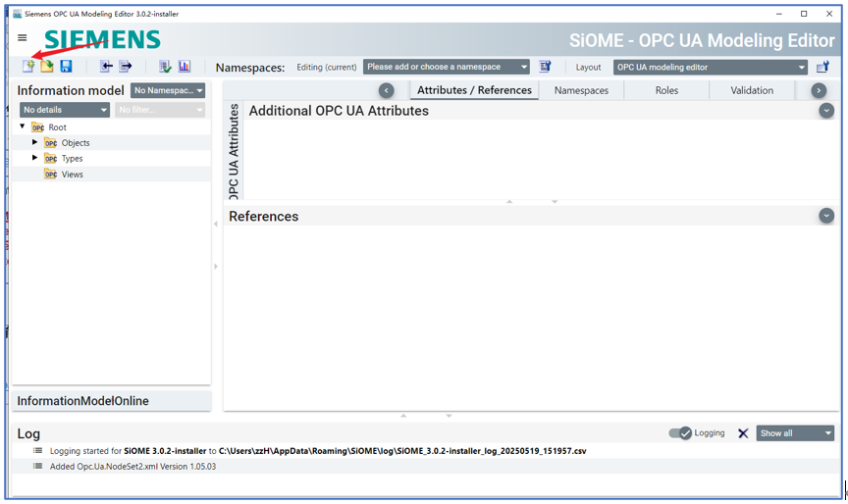
Task: Select the Types tree item
Action: (x=72, y=159)
